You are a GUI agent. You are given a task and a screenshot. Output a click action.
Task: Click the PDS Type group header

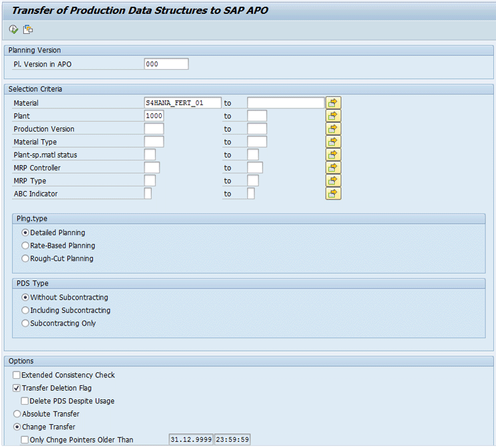pyautogui.click(x=248, y=284)
